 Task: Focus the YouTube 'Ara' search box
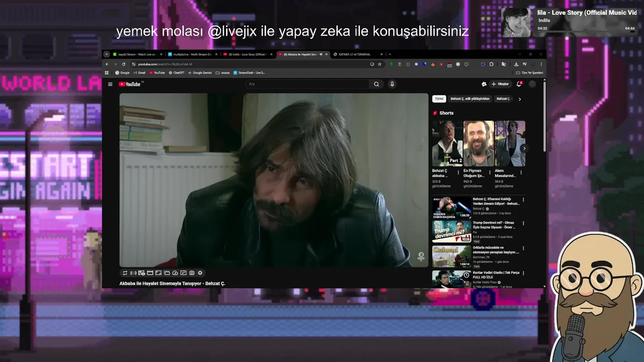coord(308,84)
